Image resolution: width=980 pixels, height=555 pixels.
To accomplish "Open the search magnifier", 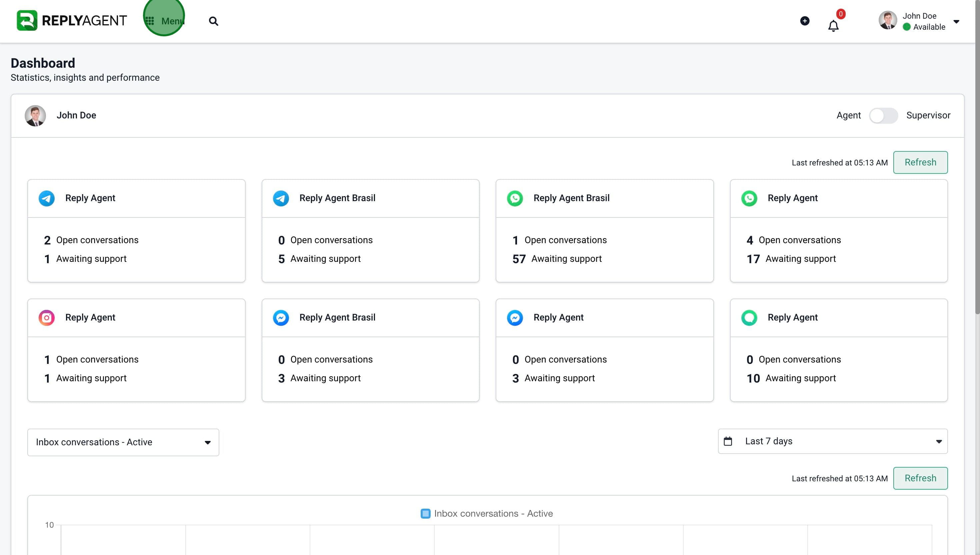I will (214, 21).
